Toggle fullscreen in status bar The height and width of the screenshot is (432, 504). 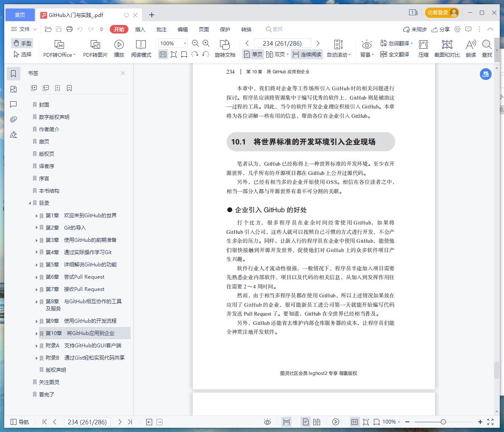coord(490,422)
